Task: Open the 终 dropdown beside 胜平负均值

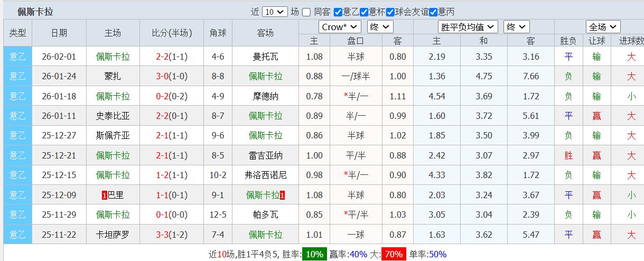Action: click(x=516, y=27)
